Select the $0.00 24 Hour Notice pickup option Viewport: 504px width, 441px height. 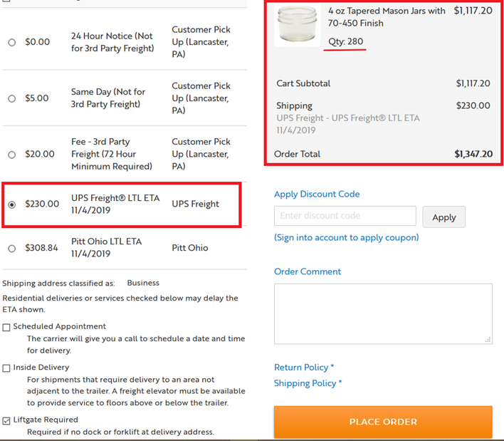[x=12, y=42]
